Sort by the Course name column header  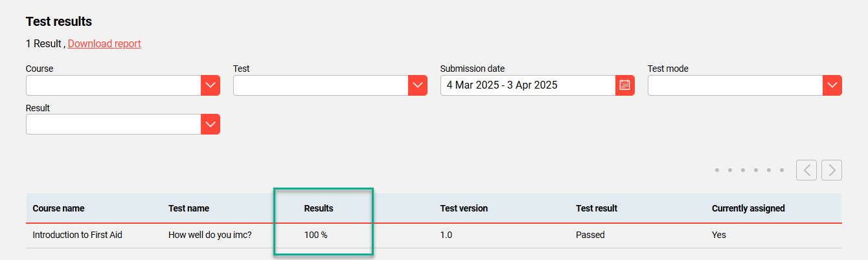[x=58, y=208]
